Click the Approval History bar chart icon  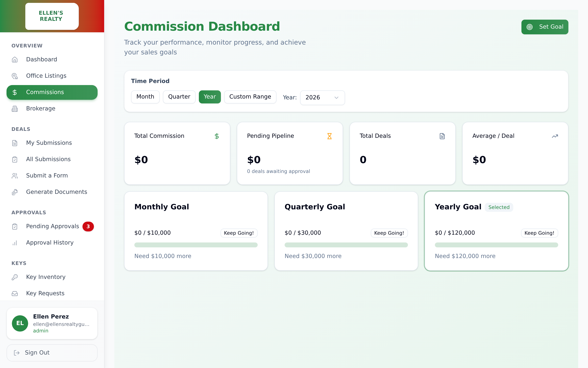point(15,243)
